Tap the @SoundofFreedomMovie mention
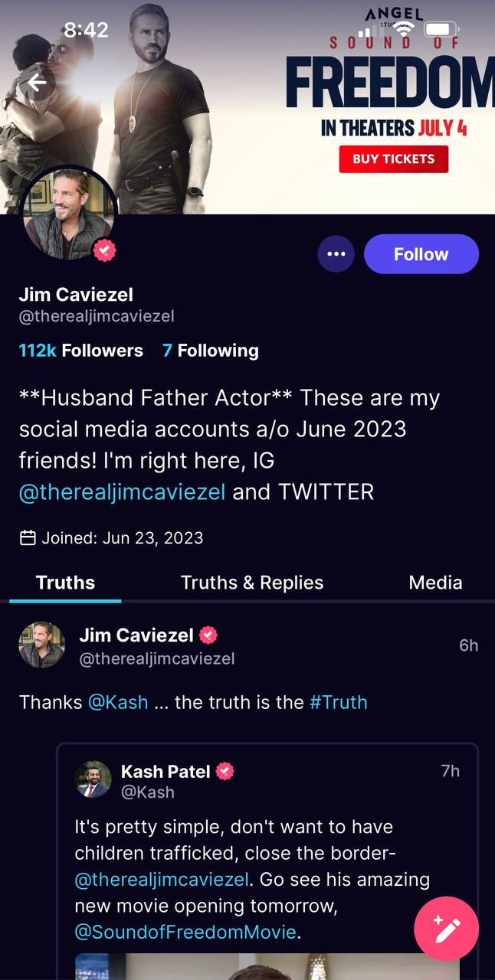Screen dimensions: 495x980 tap(185, 932)
